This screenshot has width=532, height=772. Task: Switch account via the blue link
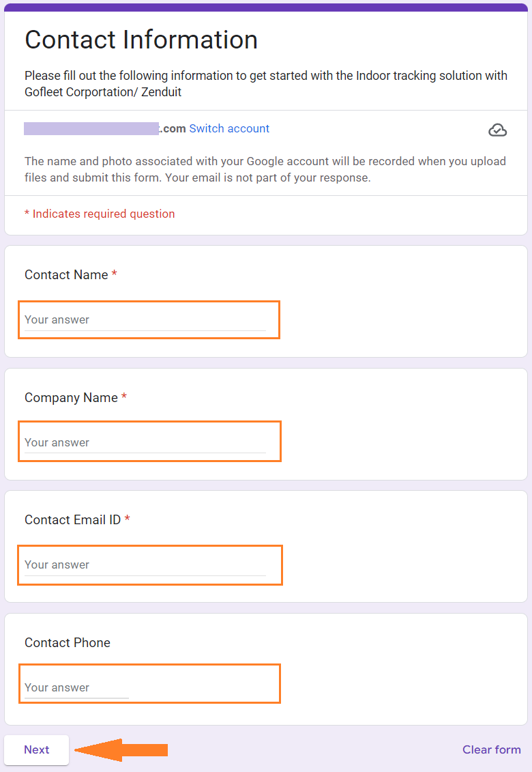pyautogui.click(x=229, y=128)
